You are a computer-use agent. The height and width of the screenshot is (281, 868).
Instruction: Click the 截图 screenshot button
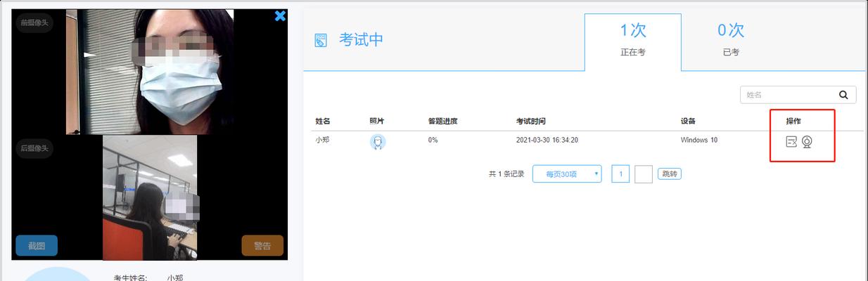coord(37,245)
